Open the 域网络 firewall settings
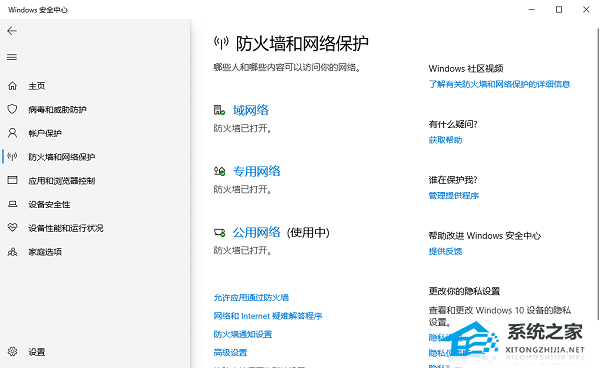The image size is (600, 368). pyautogui.click(x=251, y=111)
